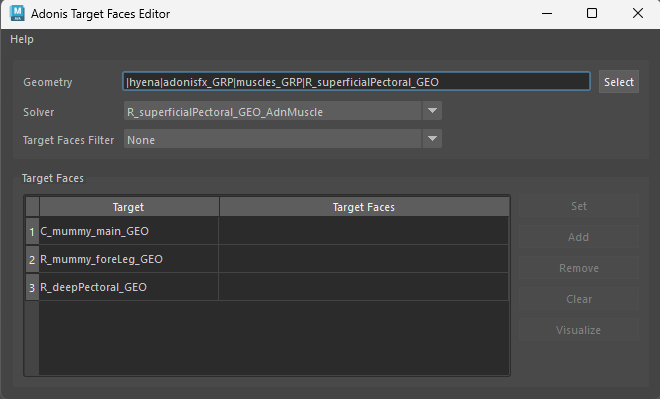Click Target Faces cell for R_deepPectoral_GEO
This screenshot has height=399, width=660.
click(x=364, y=287)
